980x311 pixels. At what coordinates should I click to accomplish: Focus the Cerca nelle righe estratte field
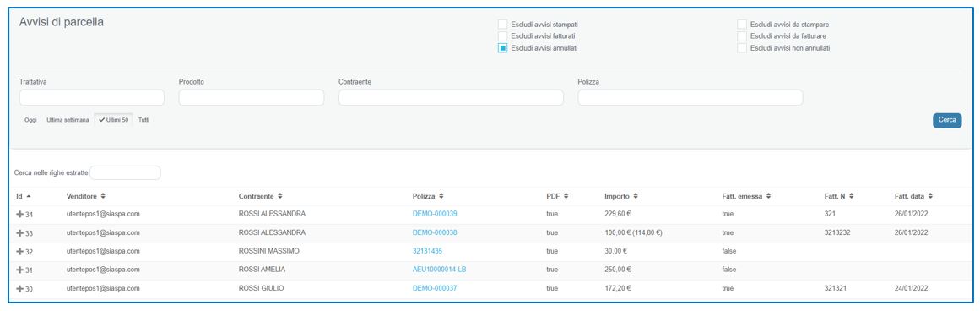point(126,172)
